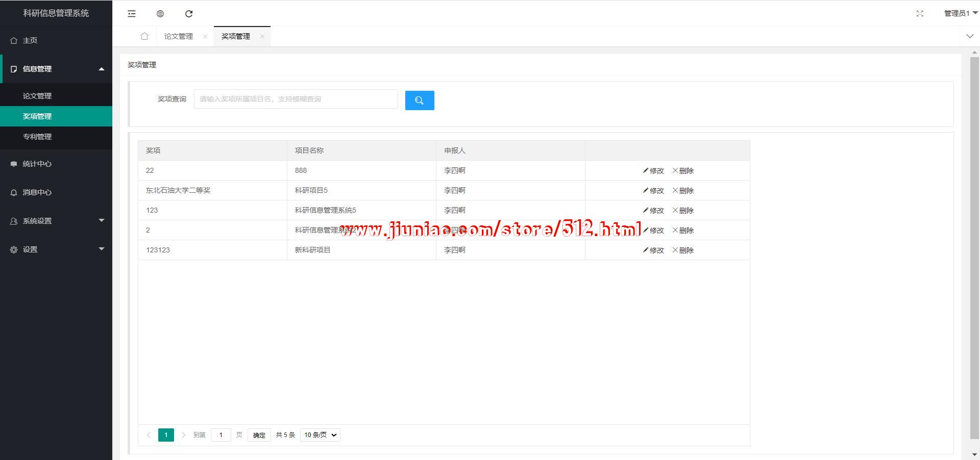Toggle fullscreen mode icon
The width and height of the screenshot is (980, 460).
click(x=920, y=14)
